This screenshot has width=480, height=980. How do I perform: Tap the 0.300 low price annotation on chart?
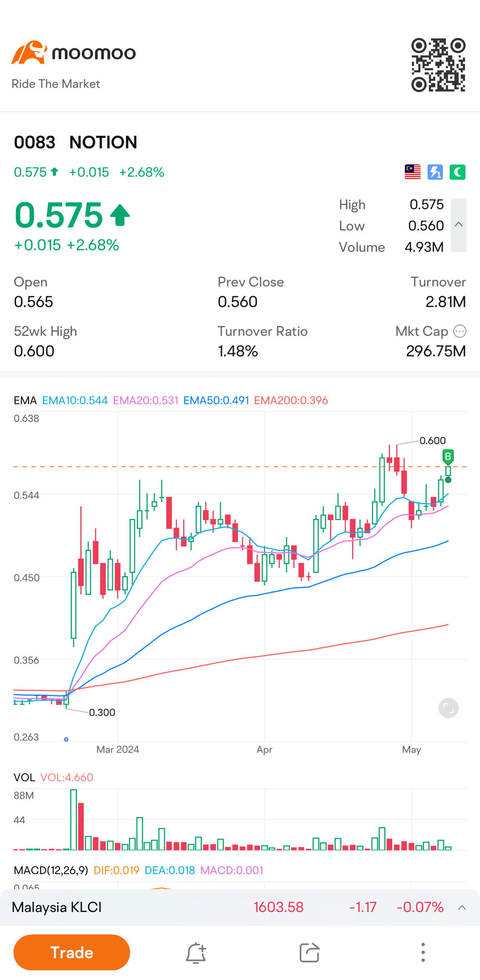click(102, 712)
